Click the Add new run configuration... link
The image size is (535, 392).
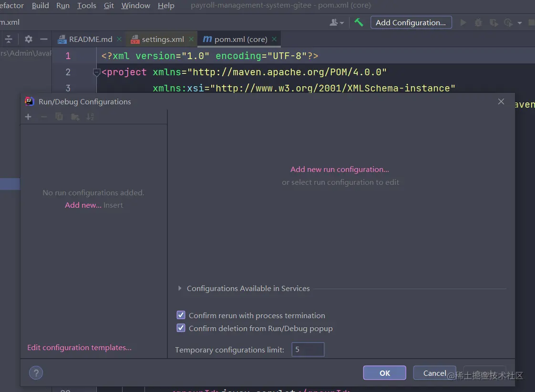[x=340, y=170]
